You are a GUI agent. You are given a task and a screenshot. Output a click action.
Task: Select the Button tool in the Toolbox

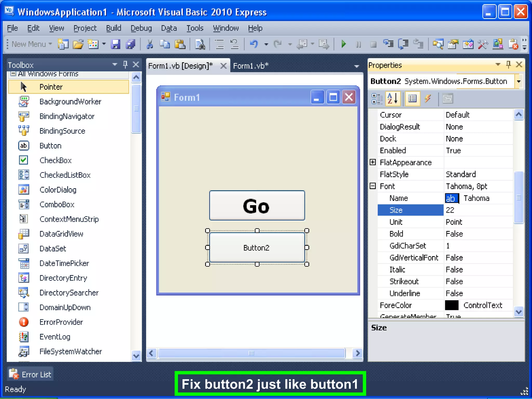(50, 146)
